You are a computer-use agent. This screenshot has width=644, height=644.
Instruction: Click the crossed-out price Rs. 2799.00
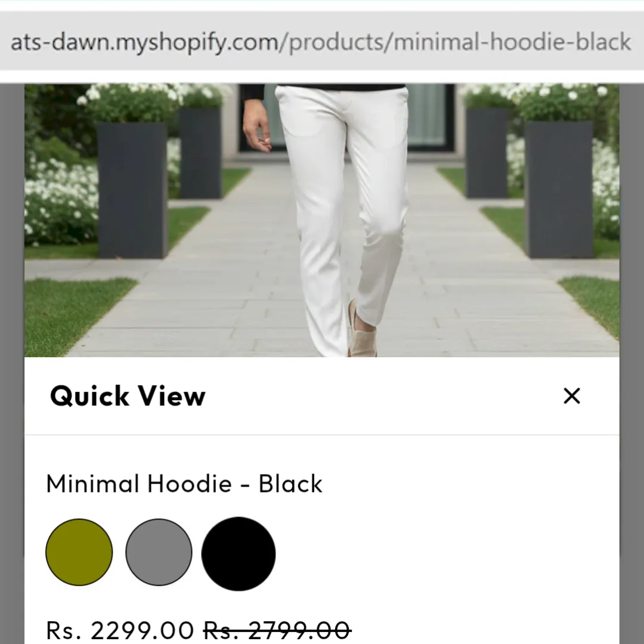click(x=278, y=630)
